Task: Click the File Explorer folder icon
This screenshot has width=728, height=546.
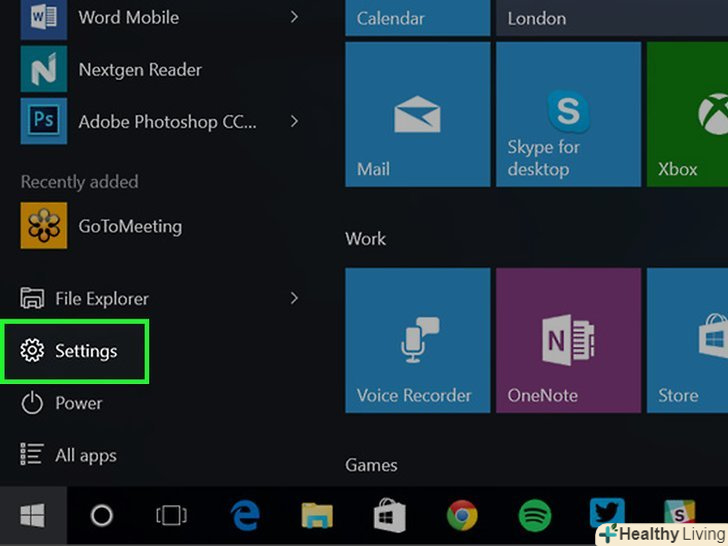Action: pos(32,298)
